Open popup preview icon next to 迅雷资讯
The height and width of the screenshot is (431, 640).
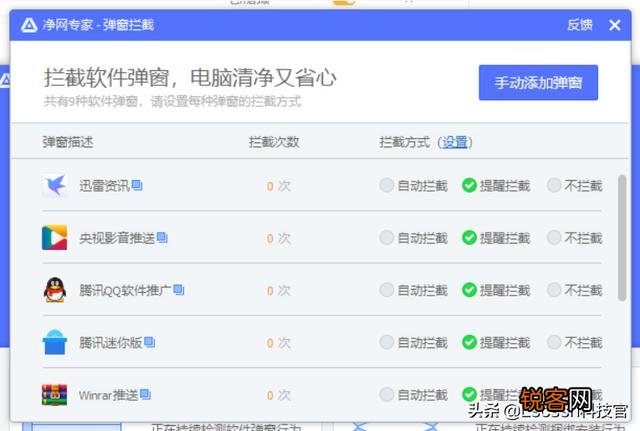(137, 185)
